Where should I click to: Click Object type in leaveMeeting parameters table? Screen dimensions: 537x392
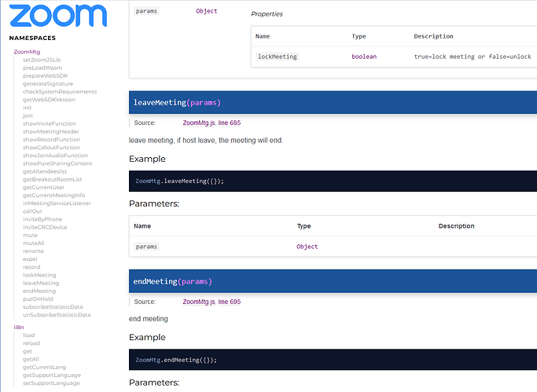(307, 247)
